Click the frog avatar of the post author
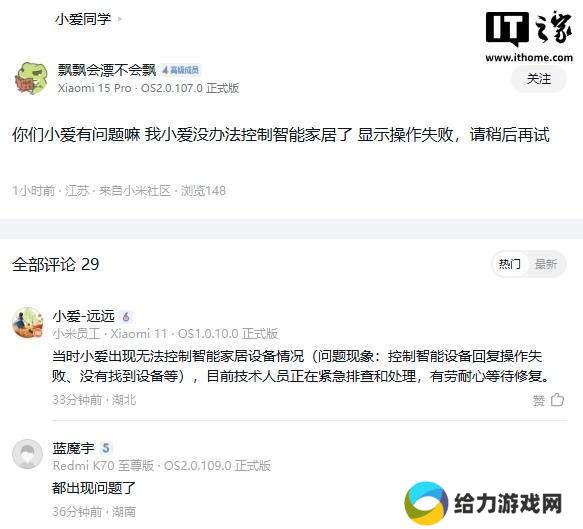This screenshot has height=529, width=583. point(32,78)
